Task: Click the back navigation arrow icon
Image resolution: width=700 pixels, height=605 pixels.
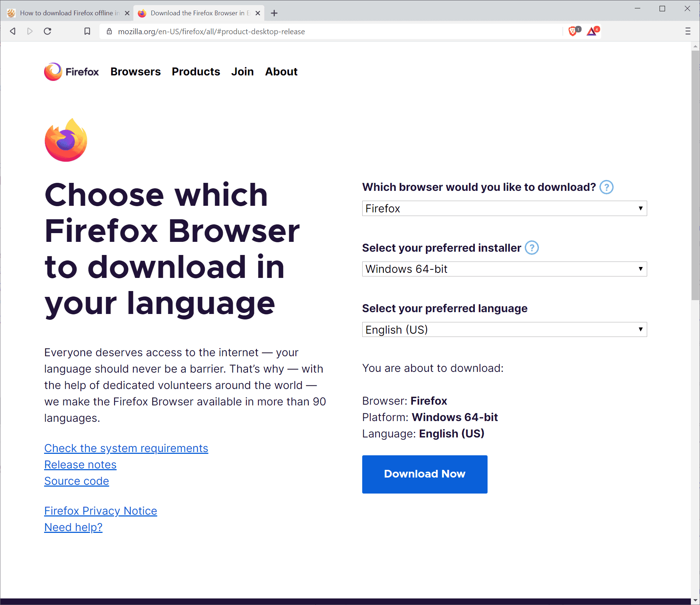Action: coord(12,32)
